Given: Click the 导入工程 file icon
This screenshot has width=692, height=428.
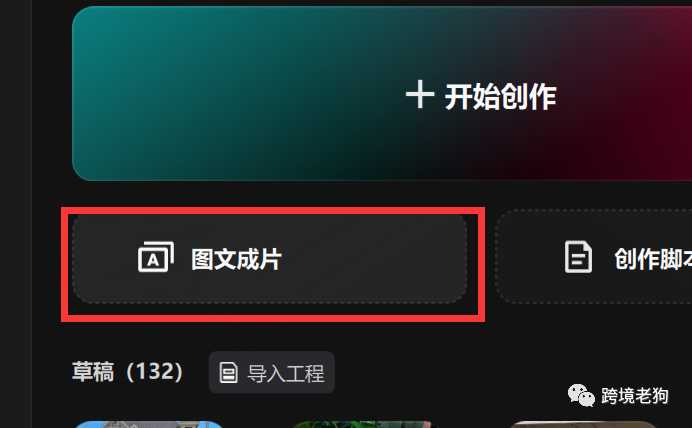Looking at the screenshot, I should click(x=229, y=372).
